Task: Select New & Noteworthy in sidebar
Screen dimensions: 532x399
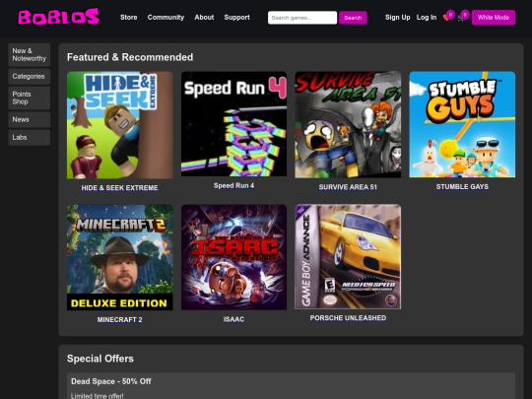Action: coord(30,54)
